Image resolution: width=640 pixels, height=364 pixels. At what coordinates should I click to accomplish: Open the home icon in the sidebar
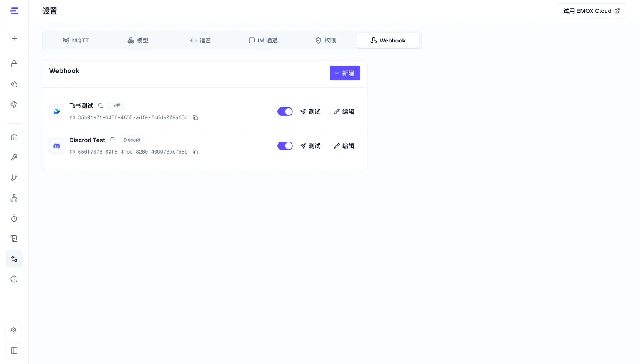[14, 137]
